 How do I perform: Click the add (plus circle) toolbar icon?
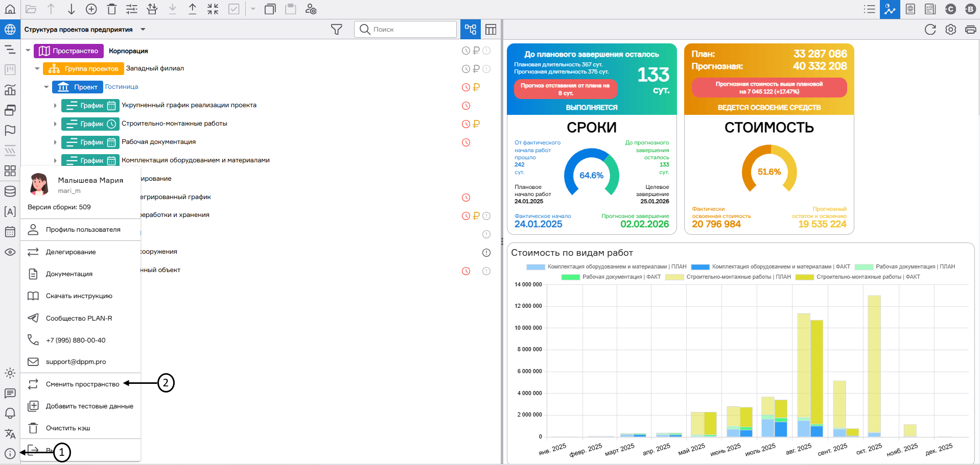(x=91, y=9)
